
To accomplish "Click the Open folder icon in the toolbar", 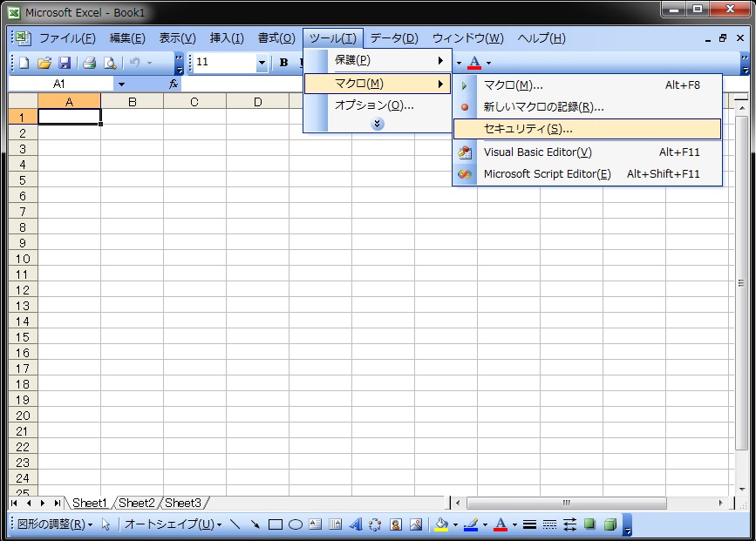I will click(44, 63).
